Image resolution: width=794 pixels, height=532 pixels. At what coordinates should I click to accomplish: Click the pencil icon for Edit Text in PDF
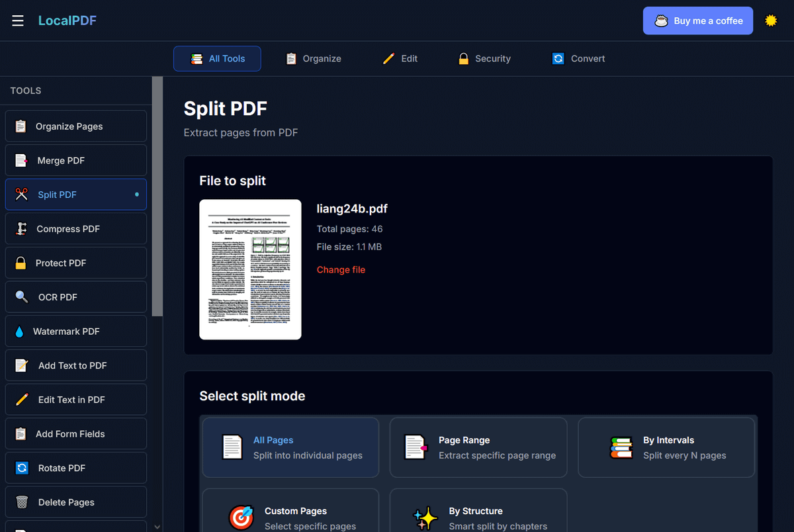(22, 400)
